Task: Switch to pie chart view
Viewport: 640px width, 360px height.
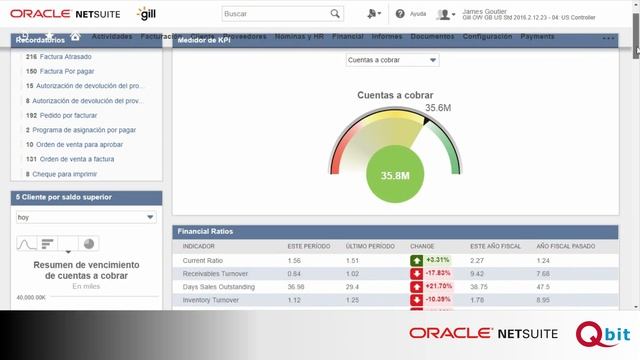Action: tap(89, 244)
